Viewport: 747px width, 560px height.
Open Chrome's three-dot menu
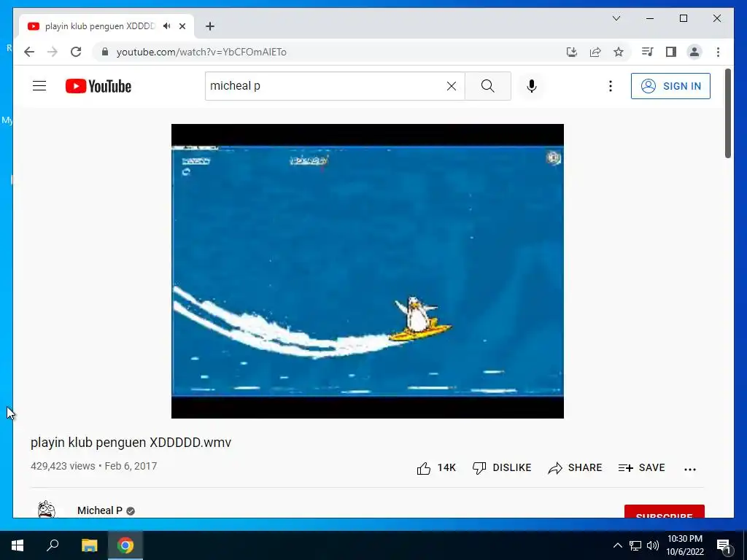718,52
